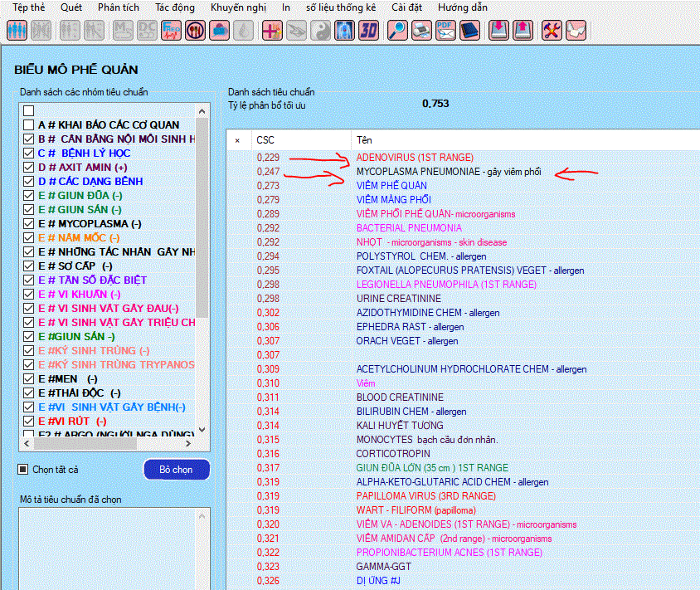
Task: Click the PDF email export icon
Action: [445, 31]
